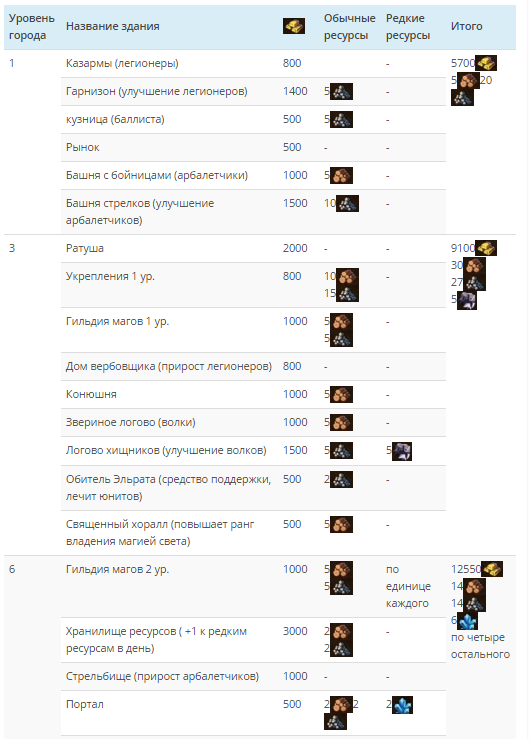Click gold icon beside 12550 total
The width and height of the screenshot is (530, 739).
point(492,569)
